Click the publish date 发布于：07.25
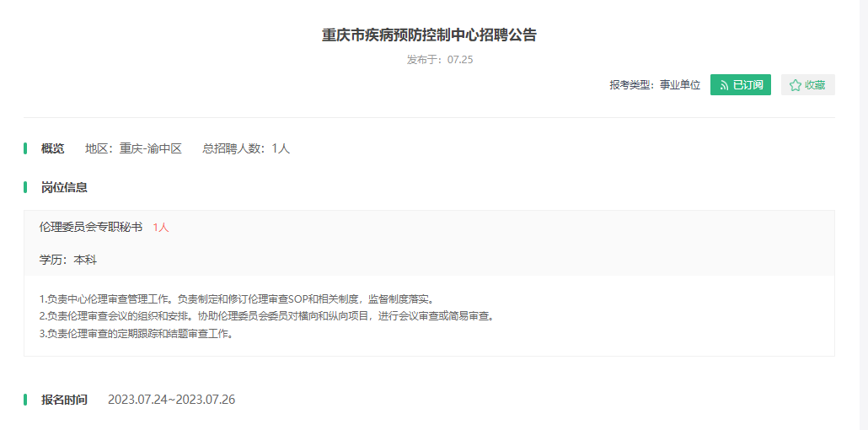Image resolution: width=868 pixels, height=430 pixels. click(x=440, y=60)
